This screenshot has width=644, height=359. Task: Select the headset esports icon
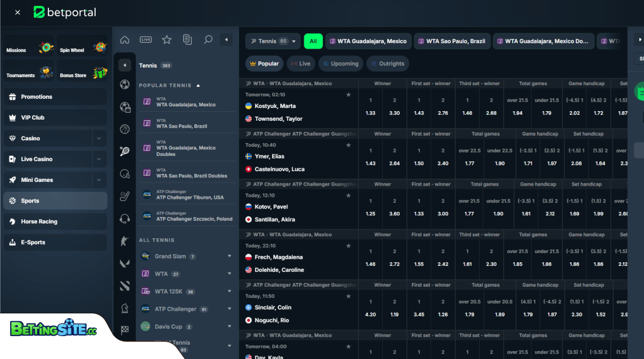(125, 219)
